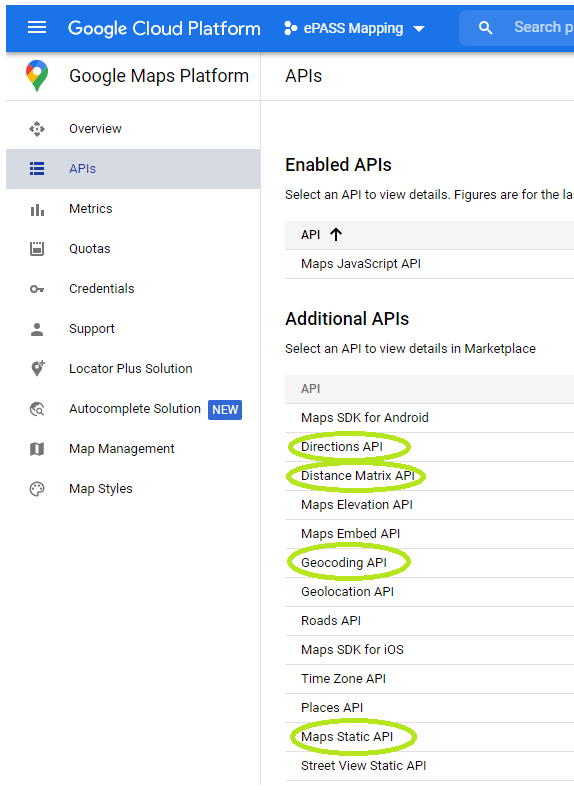The width and height of the screenshot is (574, 790).
Task: Click the Map Management map icon
Action: 37,449
